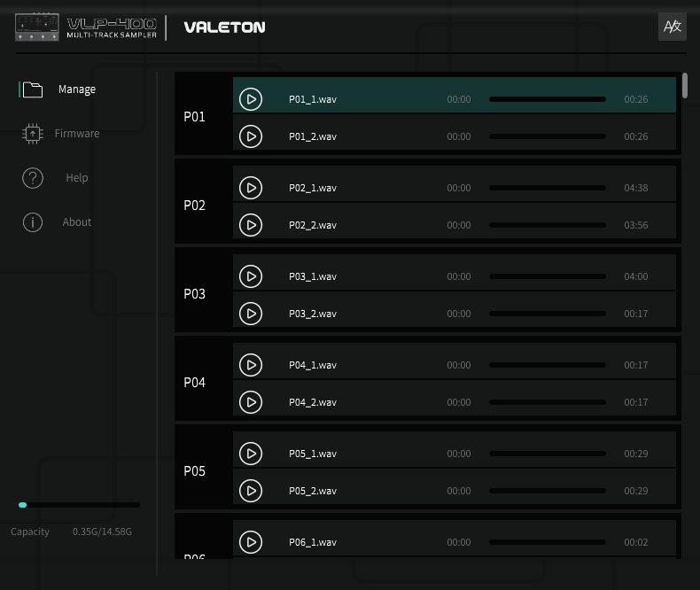Open Firmware via the chip icon
The width and height of the screenshot is (700, 590).
click(x=33, y=134)
